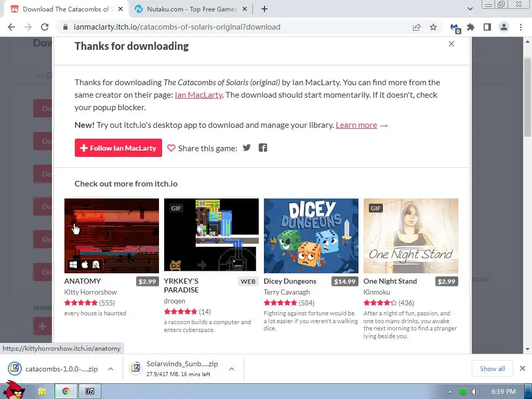Click the show desktop strip
This screenshot has width=532, height=399.
(x=528, y=392)
